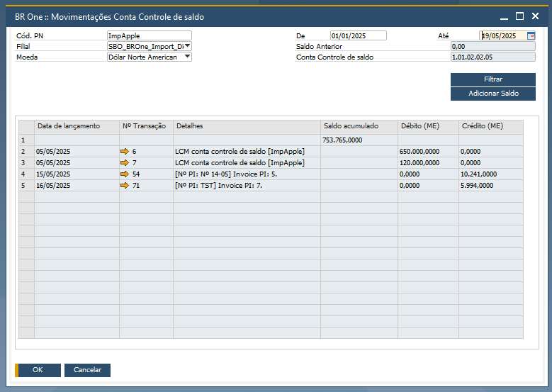Select the Conta Controle de saldo field
Screen dimensions: 552x392
click(493, 57)
